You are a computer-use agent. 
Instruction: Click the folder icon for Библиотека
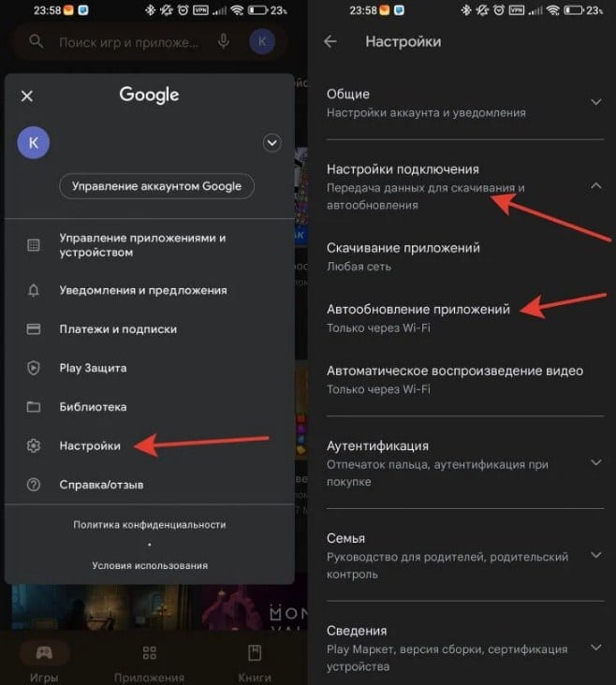click(x=34, y=407)
